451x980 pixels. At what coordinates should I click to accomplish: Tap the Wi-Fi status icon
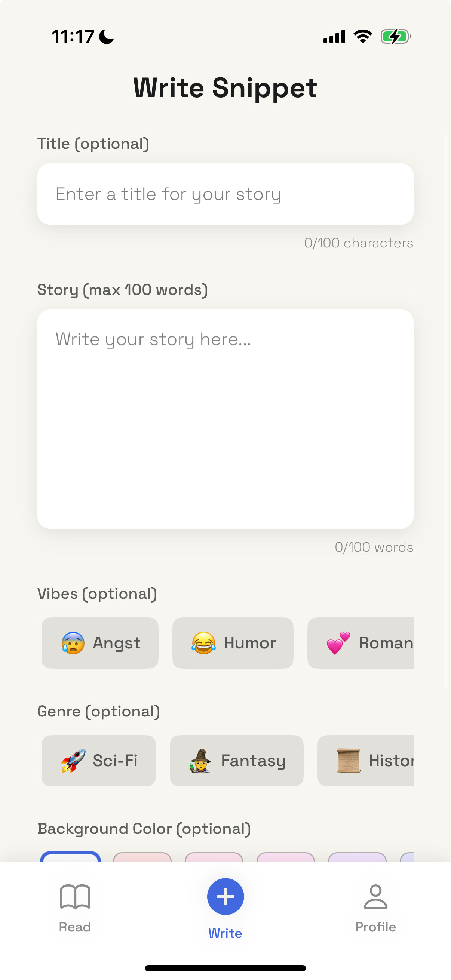tap(363, 37)
